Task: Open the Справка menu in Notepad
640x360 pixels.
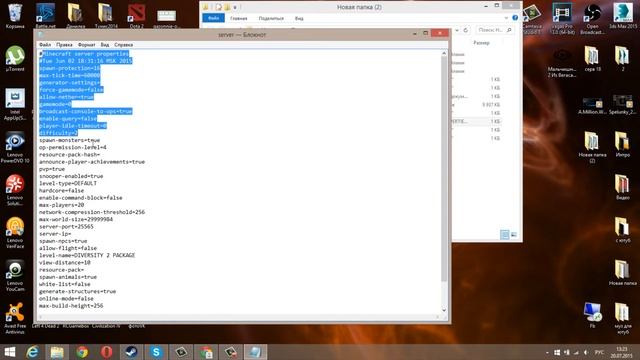Action: [124, 44]
